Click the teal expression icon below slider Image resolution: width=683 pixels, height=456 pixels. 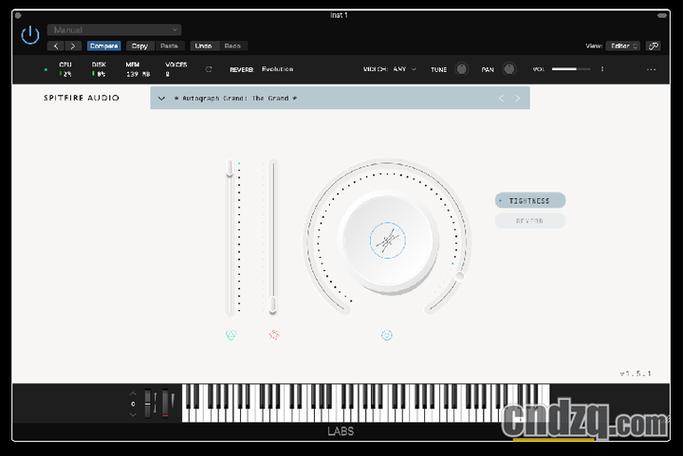pos(231,334)
